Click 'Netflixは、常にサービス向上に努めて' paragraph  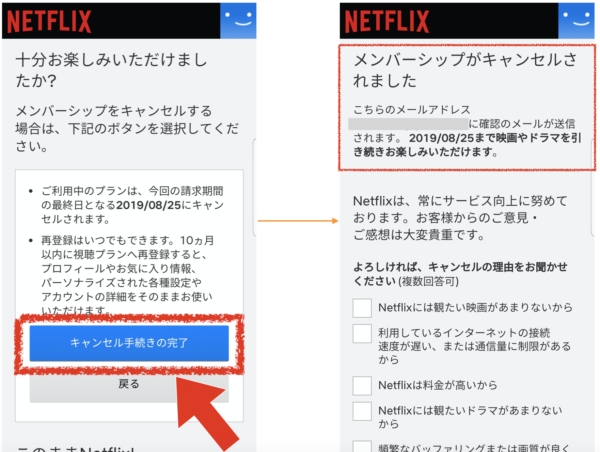[460, 217]
